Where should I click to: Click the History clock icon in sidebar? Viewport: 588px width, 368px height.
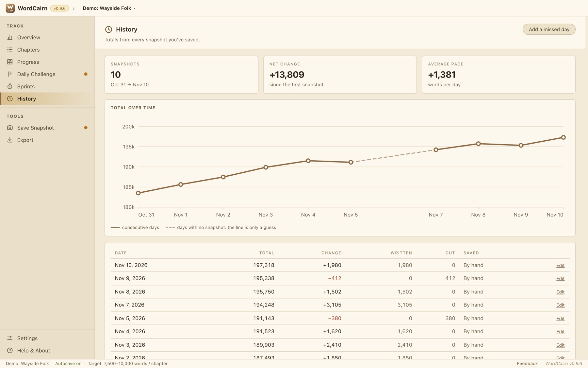pos(10,99)
